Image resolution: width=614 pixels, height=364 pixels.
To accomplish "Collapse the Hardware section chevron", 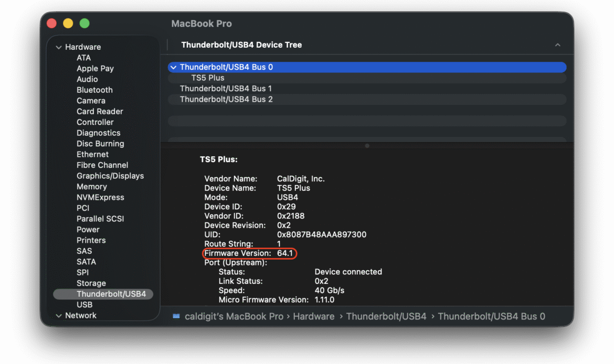I will point(58,47).
